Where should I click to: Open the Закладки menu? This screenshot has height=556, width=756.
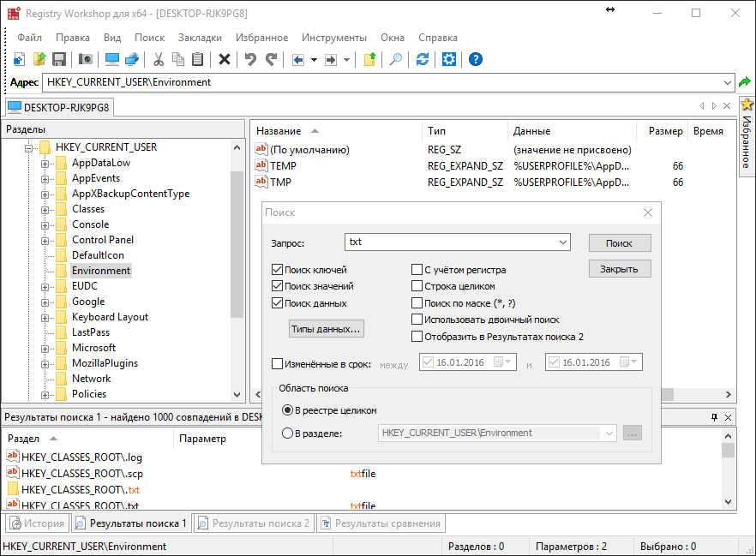click(x=200, y=38)
